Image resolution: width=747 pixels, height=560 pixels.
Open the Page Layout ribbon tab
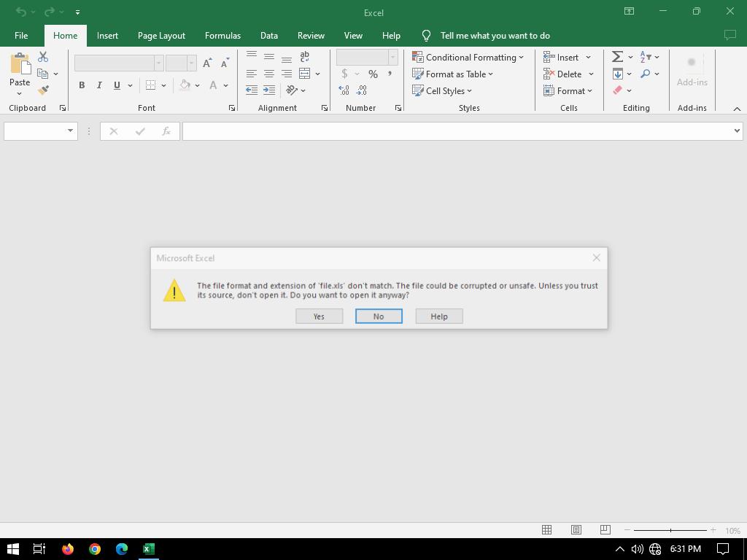coord(161,36)
